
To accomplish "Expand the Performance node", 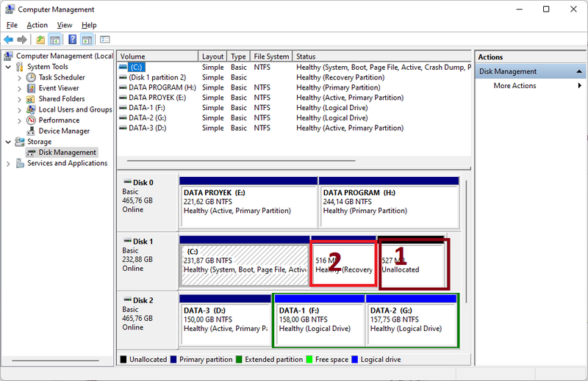I will tap(20, 120).
